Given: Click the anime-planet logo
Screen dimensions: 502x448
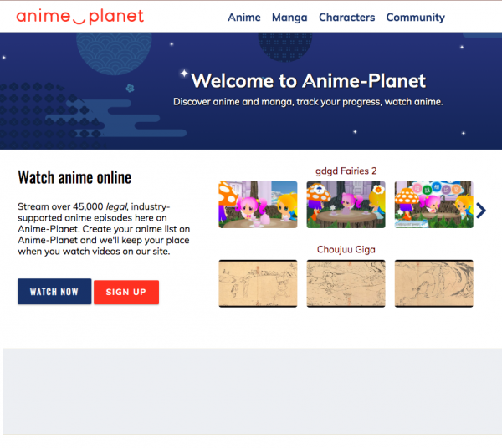Looking at the screenshot, I should point(80,17).
